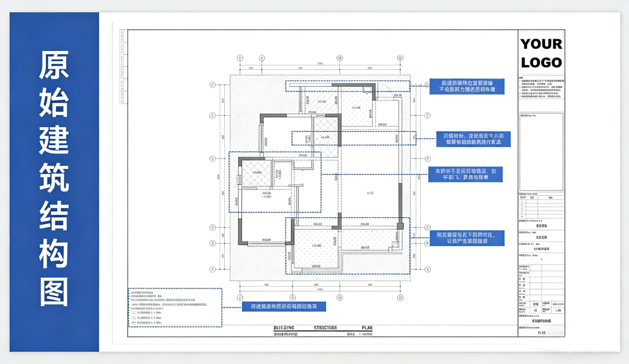Click the rightmost grid axis bubble below the plan
The width and height of the screenshot is (629, 364).
point(401,297)
